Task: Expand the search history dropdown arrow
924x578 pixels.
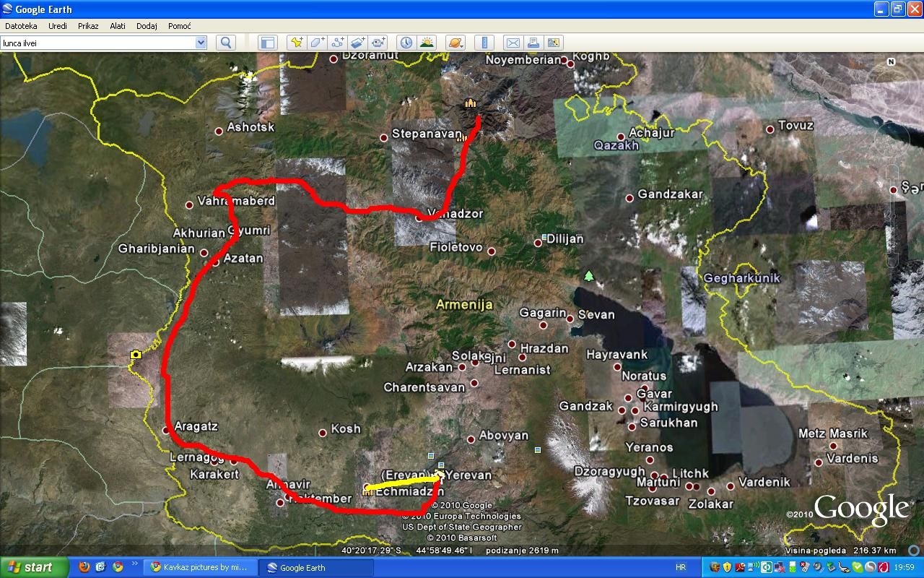Action: tap(201, 43)
